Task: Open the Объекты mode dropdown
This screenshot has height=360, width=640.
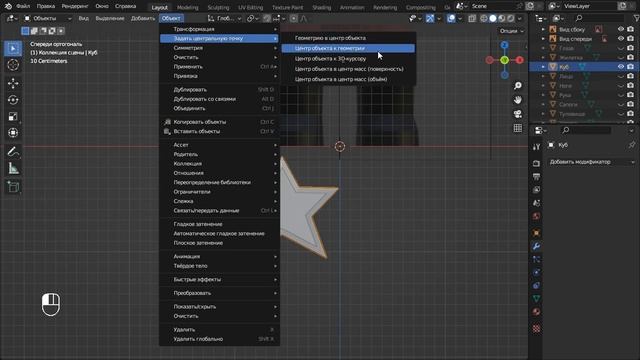Action: [x=47, y=18]
